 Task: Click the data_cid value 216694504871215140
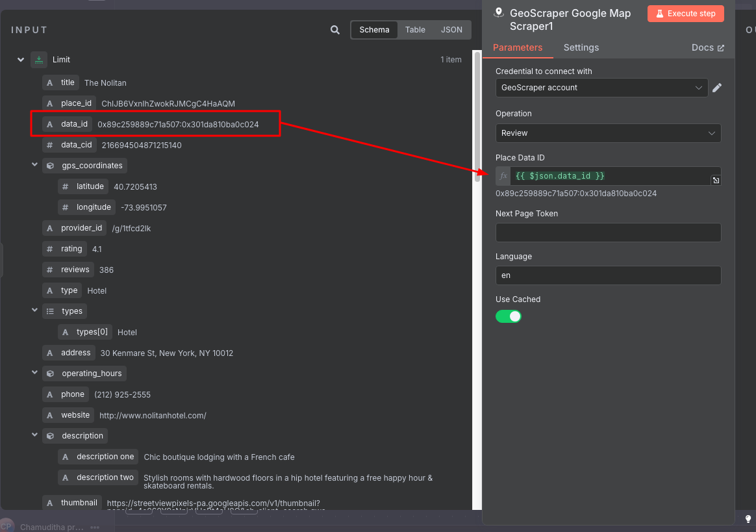pos(142,146)
